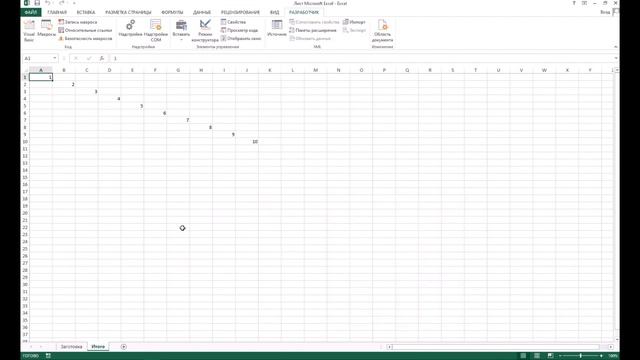Undo last action in Quick Access toolbar
Image resolution: width=640 pixels, height=360 pixels.
[48, 3]
